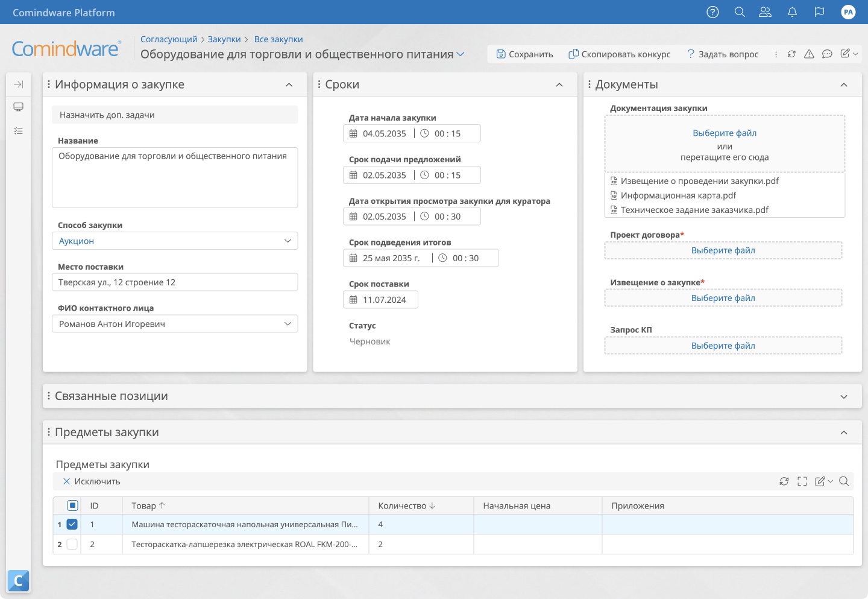
Task: Open the monitor icon in left sidebar
Action: pyautogui.click(x=19, y=107)
